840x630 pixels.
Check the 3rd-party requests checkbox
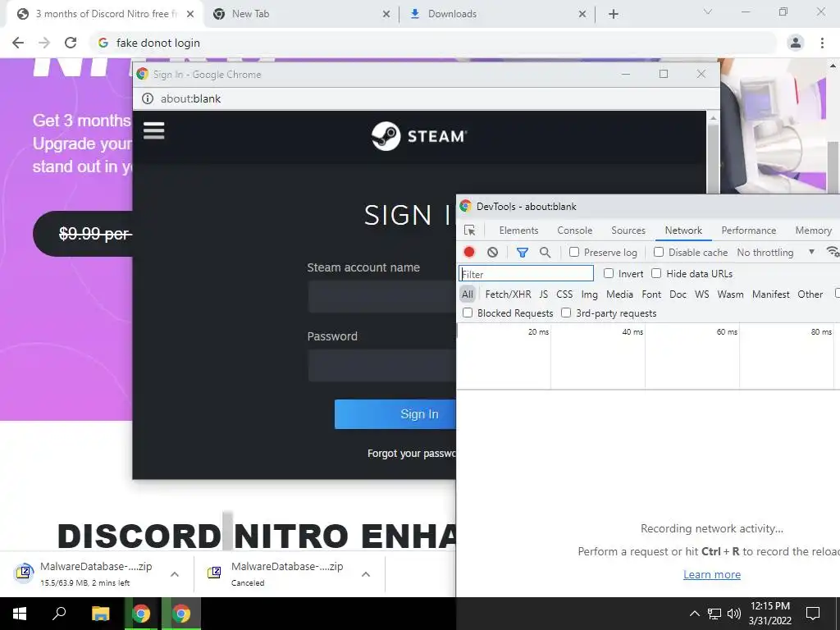tap(566, 313)
